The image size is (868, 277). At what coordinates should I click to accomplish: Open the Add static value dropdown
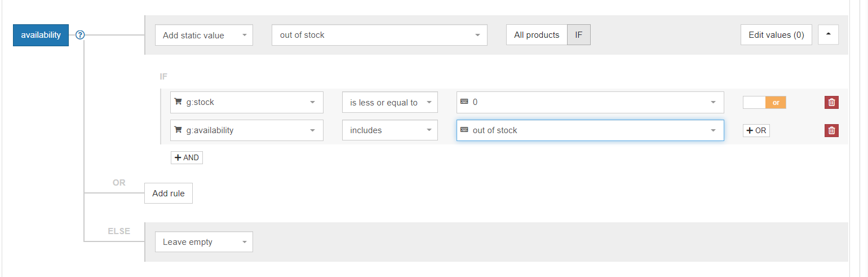[204, 35]
